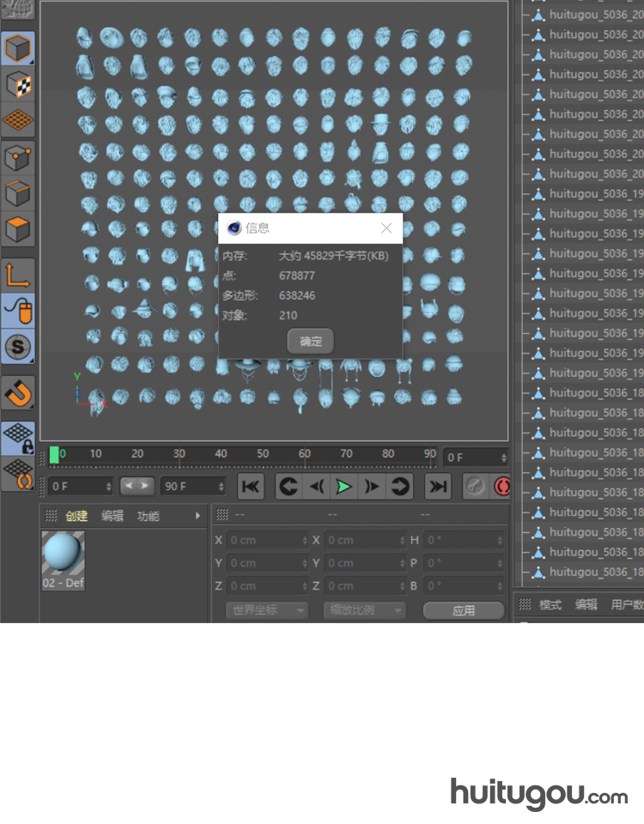Switch to Polygons mode
This screenshot has height=824, width=644.
point(18,230)
